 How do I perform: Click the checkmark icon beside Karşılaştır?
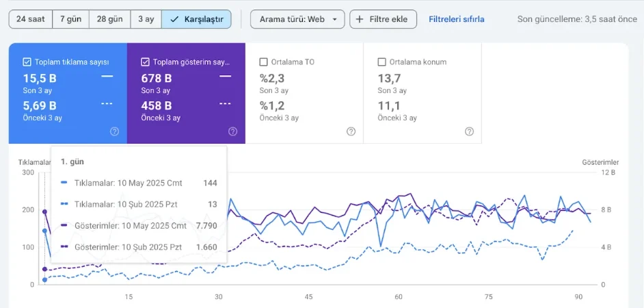(174, 19)
